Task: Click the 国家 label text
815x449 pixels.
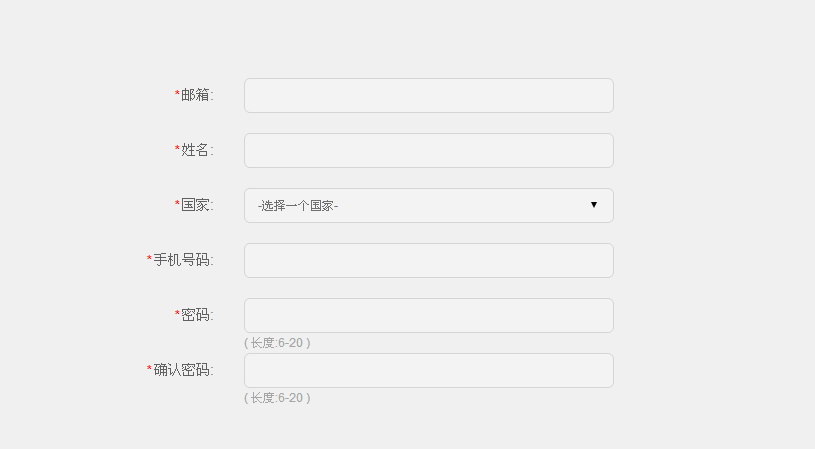Action: [197, 205]
